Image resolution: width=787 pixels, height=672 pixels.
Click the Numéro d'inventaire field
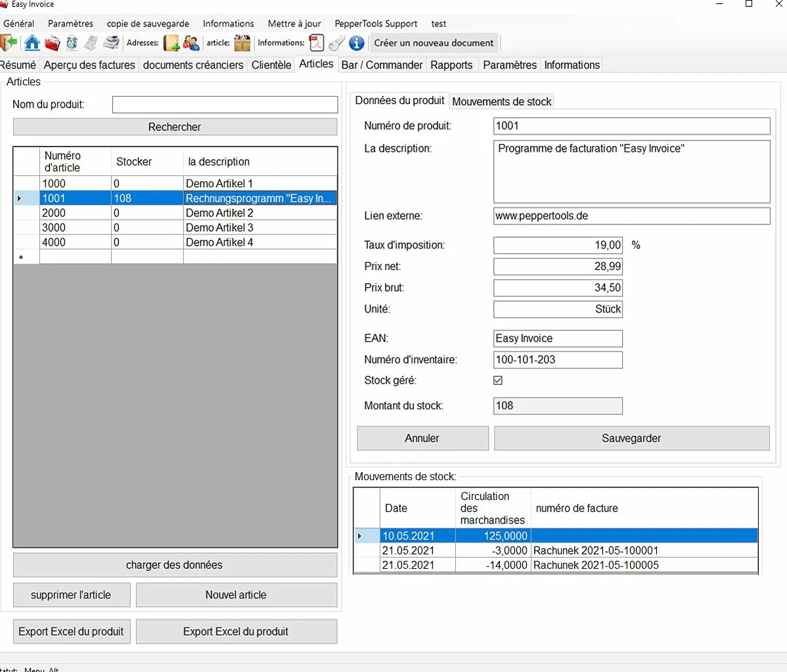tap(558, 360)
